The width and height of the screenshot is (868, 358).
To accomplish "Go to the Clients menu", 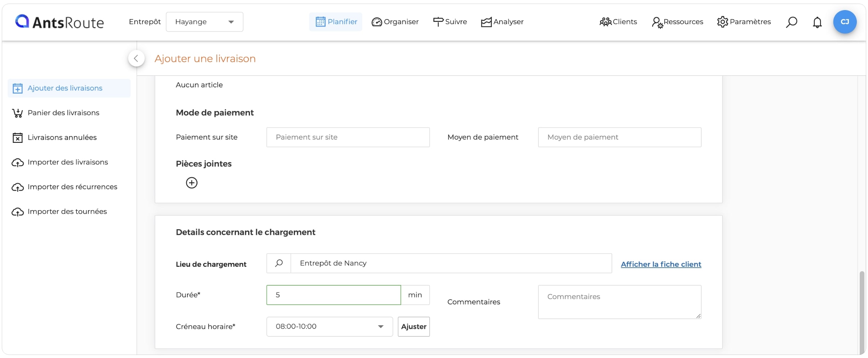I will pyautogui.click(x=618, y=22).
